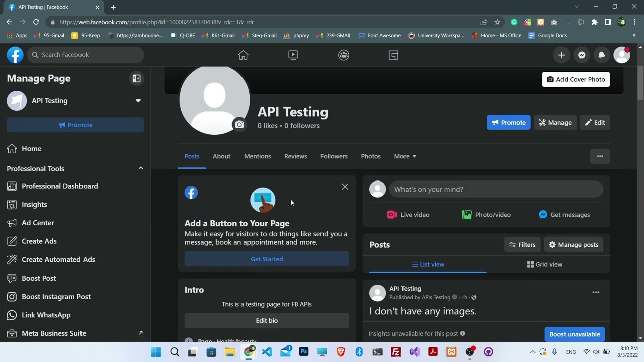
Task: Open the Pages gaming icon in top navigation
Action: (393, 55)
